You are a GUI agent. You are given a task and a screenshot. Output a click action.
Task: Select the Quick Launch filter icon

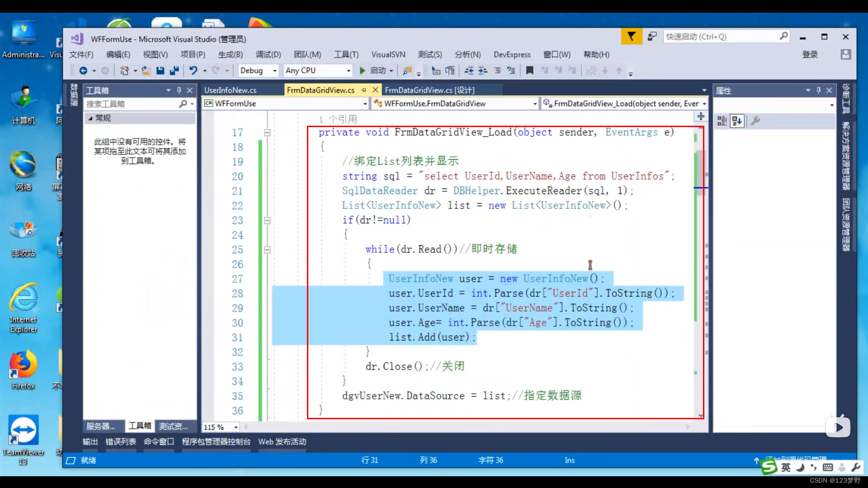631,36
